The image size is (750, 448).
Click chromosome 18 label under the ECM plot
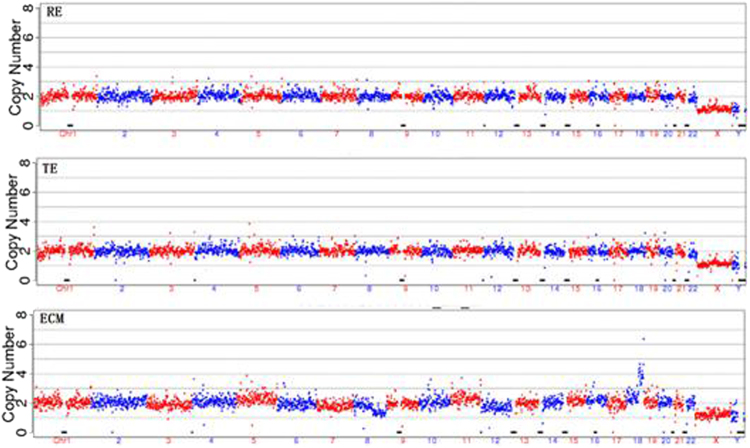(638, 440)
